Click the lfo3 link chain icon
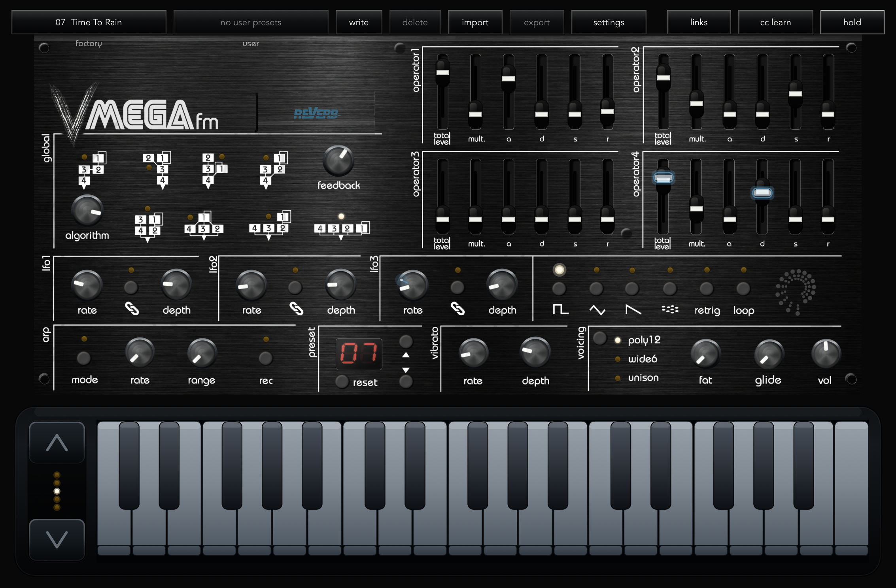This screenshot has width=896, height=588. pyautogui.click(x=457, y=308)
